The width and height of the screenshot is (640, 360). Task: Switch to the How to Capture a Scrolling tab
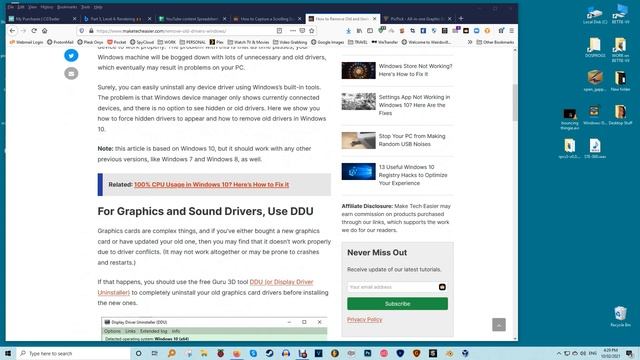click(x=267, y=19)
